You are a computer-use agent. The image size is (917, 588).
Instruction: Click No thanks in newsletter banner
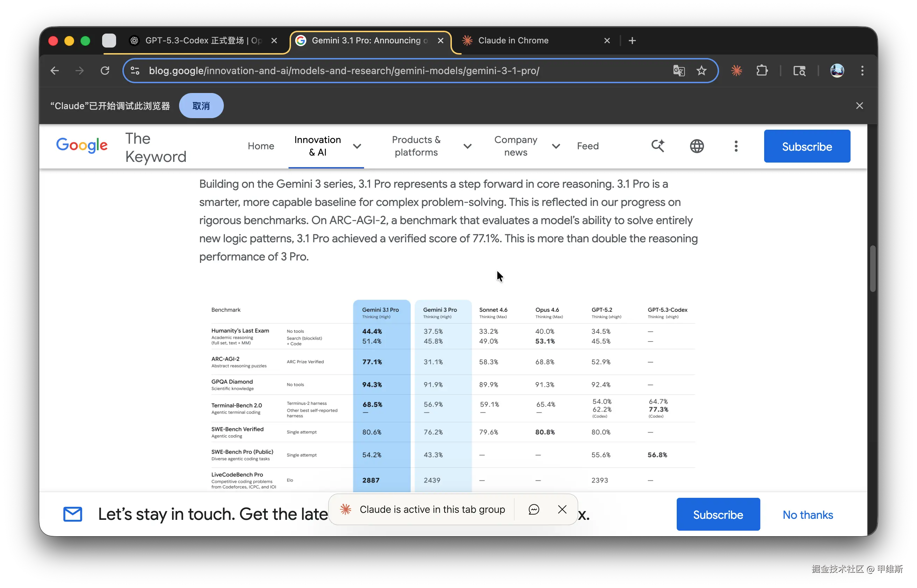click(x=808, y=515)
